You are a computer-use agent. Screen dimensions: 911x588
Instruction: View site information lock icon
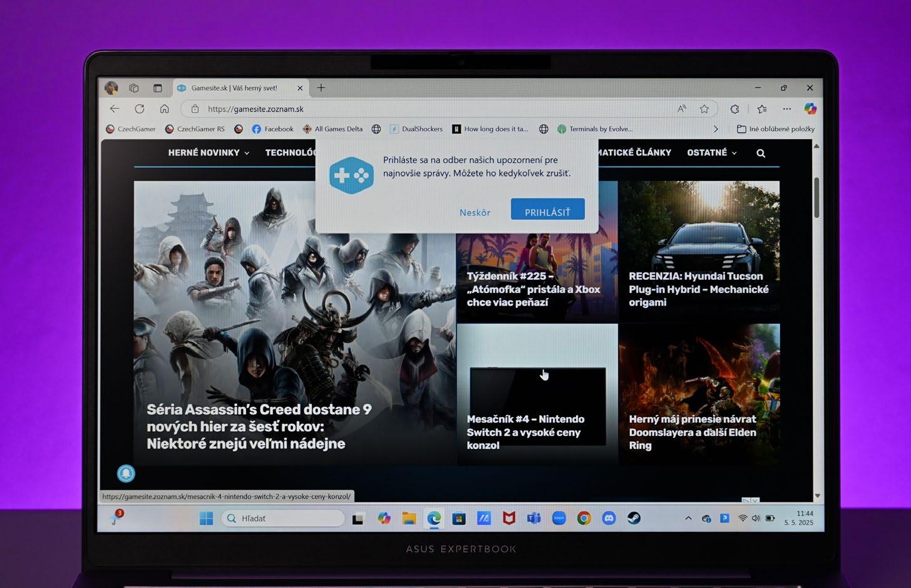(x=195, y=109)
